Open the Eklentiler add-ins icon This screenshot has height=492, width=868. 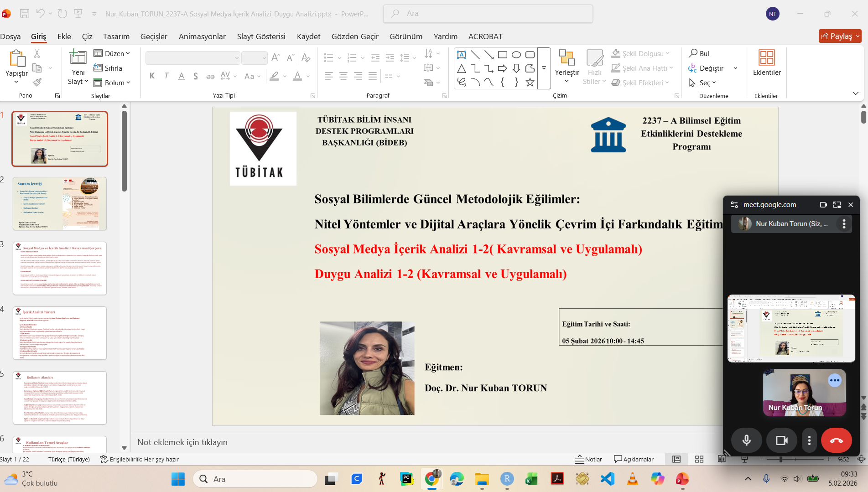tap(766, 58)
